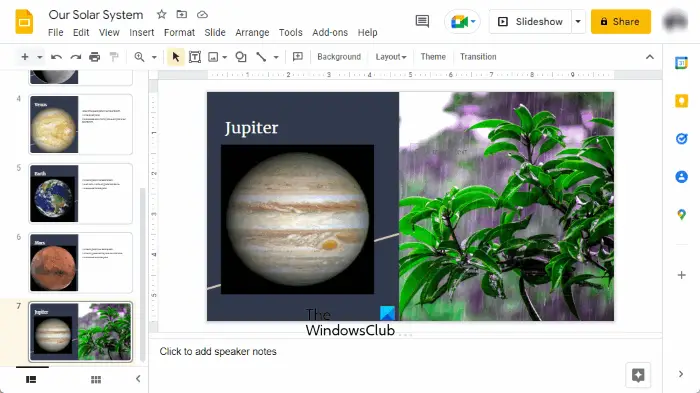Open the Format menu
The image size is (700, 393).
[179, 33]
